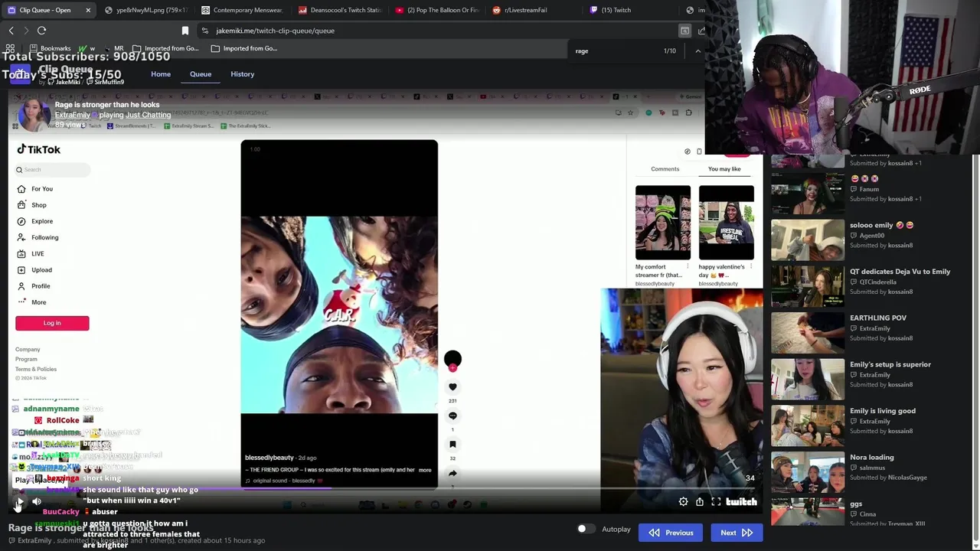This screenshot has height=551, width=980.
Task: Open the first Imported from Go... bookmarks folder
Action: tap(165, 48)
